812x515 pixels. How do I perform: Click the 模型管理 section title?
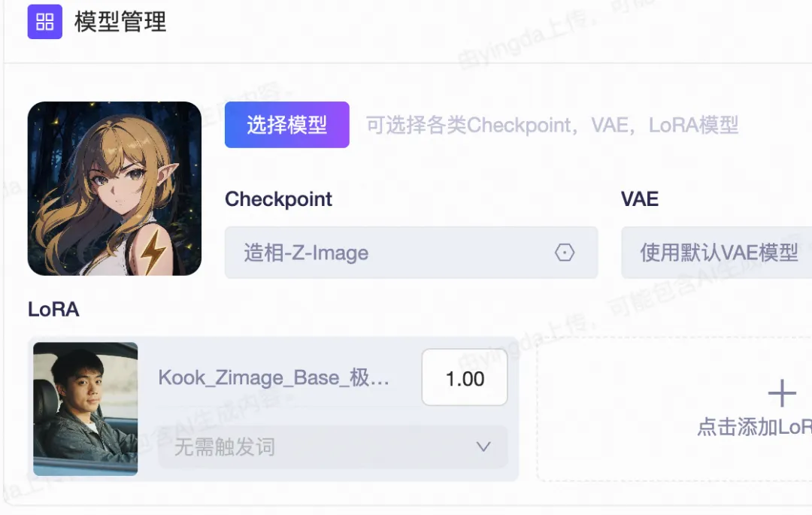coord(120,22)
